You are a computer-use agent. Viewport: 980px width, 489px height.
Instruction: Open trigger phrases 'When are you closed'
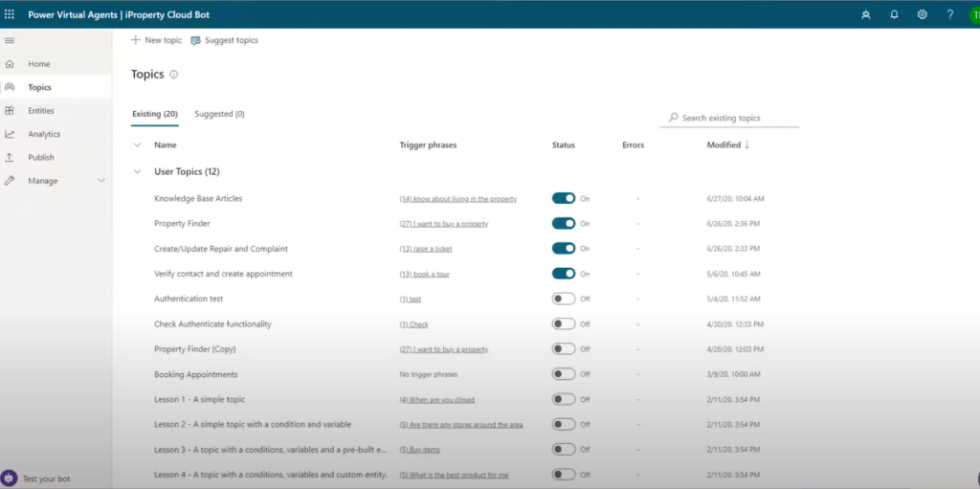(x=436, y=400)
